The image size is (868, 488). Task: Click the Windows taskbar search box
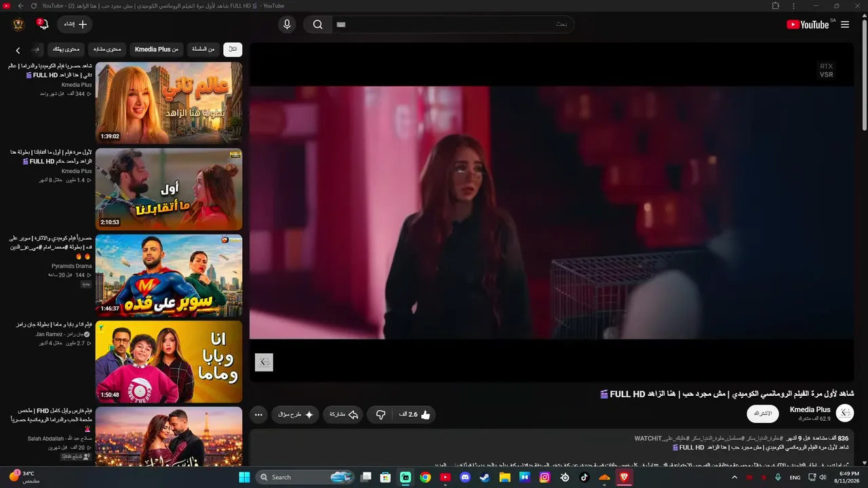[305, 477]
